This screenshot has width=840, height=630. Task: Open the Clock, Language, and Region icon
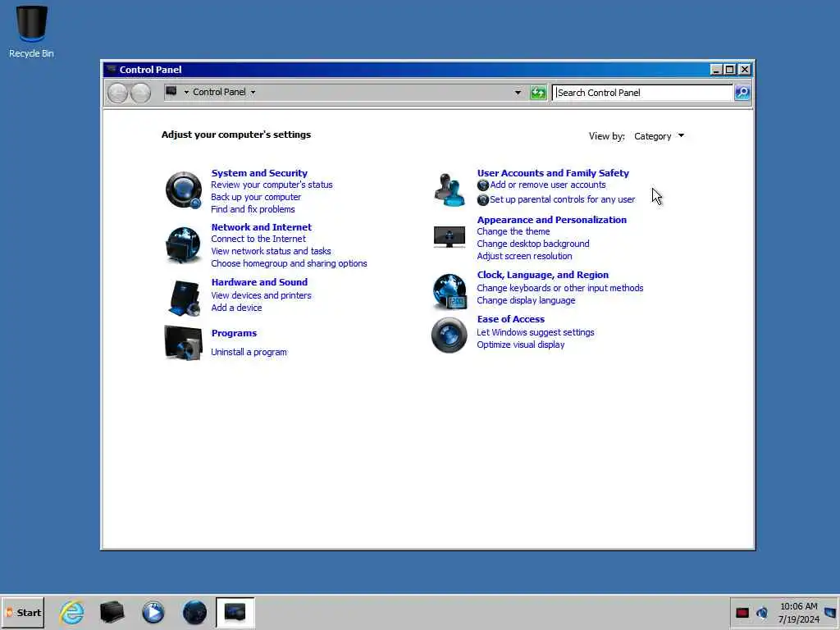(x=449, y=291)
